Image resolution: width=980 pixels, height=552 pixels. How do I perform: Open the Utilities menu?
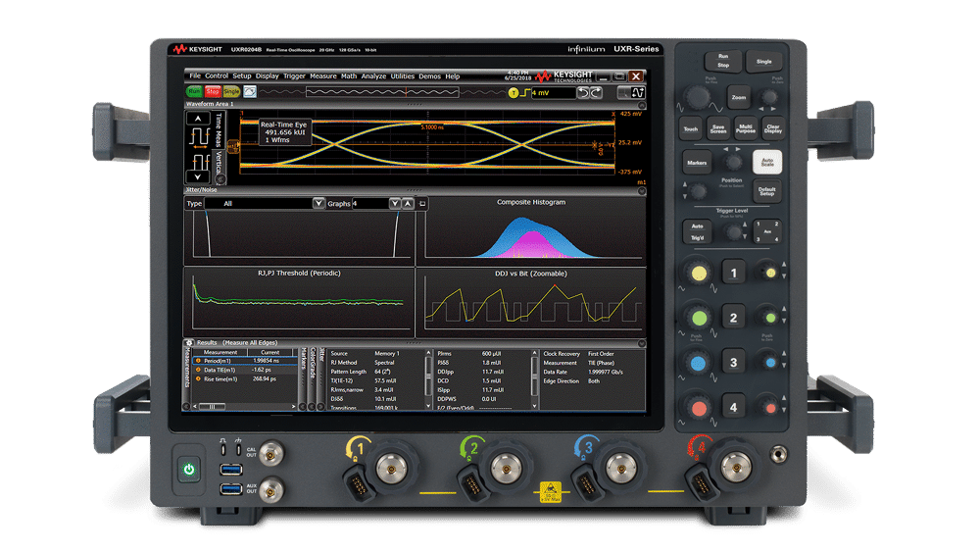click(x=403, y=75)
